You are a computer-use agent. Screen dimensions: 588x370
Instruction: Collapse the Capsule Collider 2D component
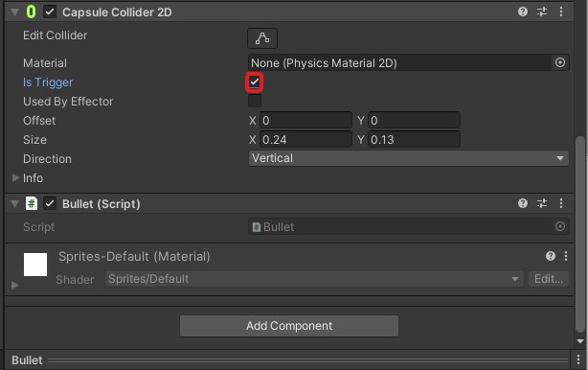click(14, 12)
